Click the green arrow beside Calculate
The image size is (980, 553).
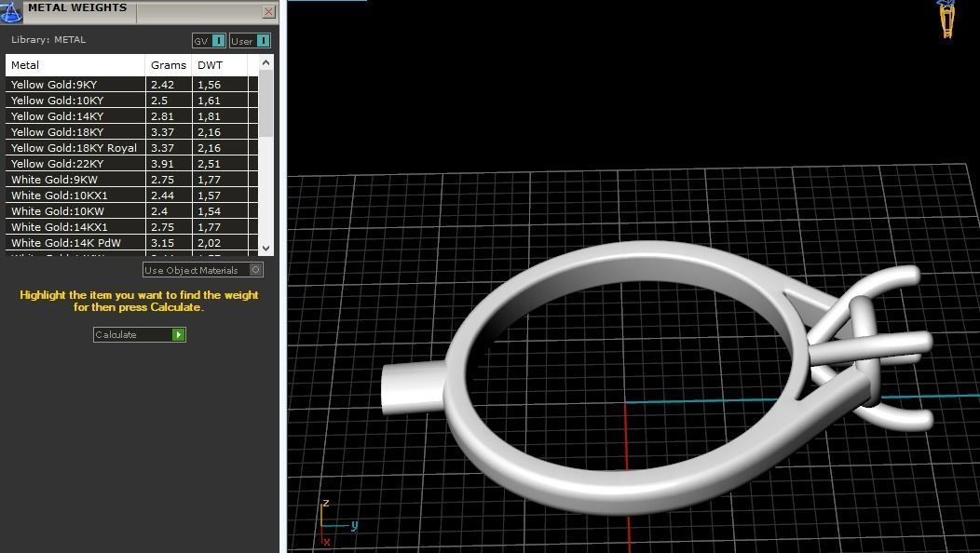point(178,335)
